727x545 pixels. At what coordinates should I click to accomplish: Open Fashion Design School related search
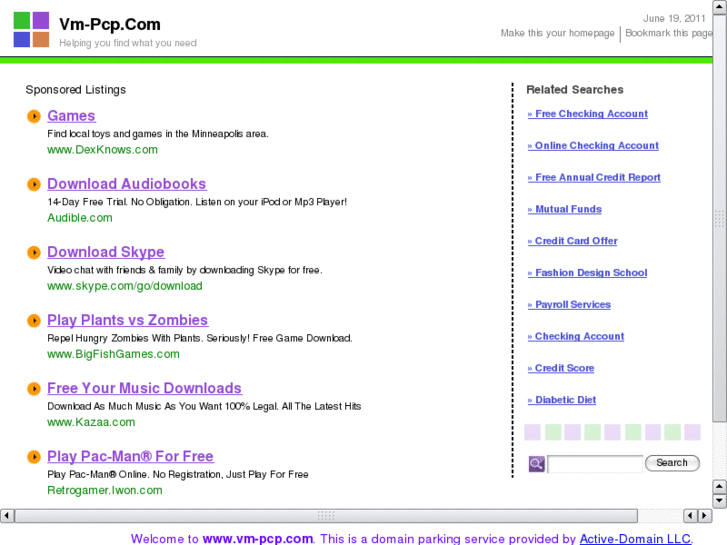click(x=587, y=273)
